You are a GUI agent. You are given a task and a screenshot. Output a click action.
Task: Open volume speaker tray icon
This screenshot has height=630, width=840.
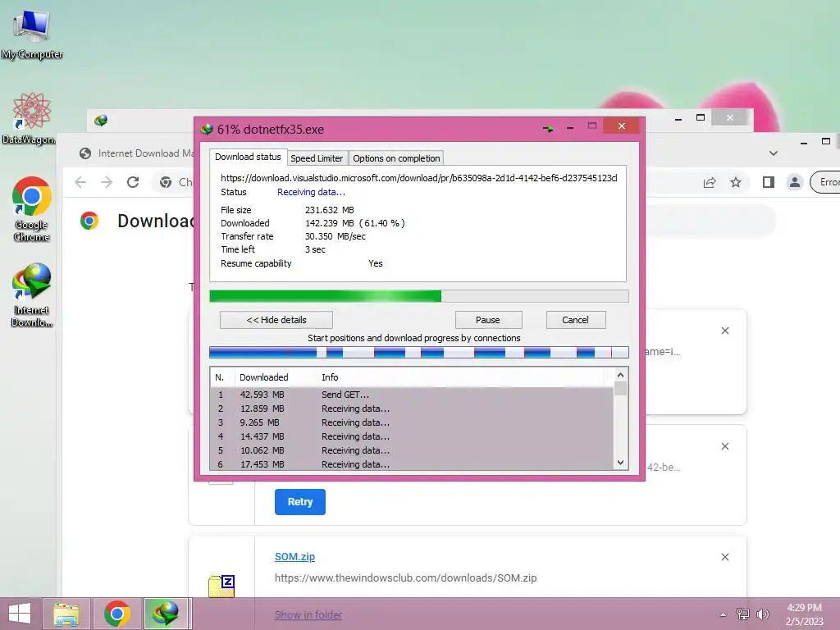pos(763,614)
